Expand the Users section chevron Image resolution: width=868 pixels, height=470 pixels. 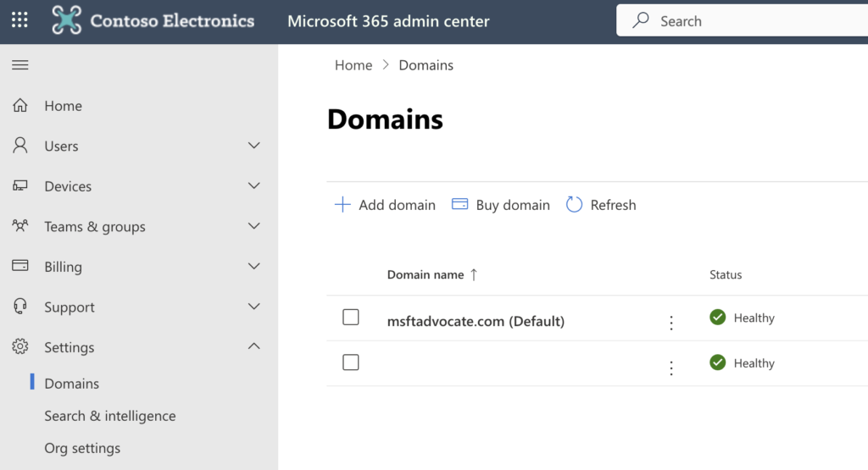[x=253, y=146]
